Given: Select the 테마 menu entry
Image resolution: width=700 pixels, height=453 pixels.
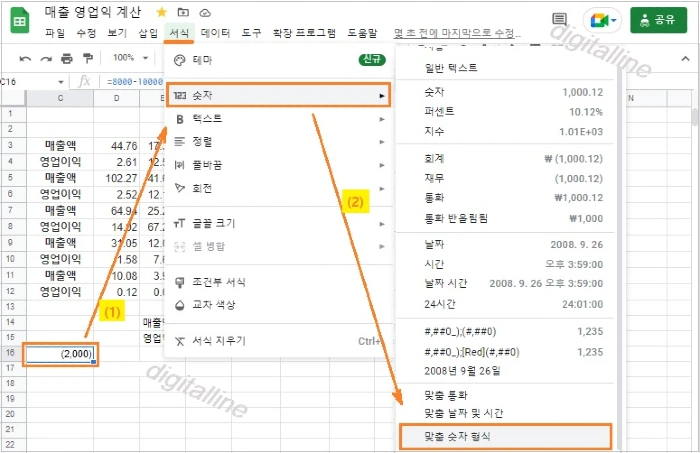Looking at the screenshot, I should pos(278,60).
